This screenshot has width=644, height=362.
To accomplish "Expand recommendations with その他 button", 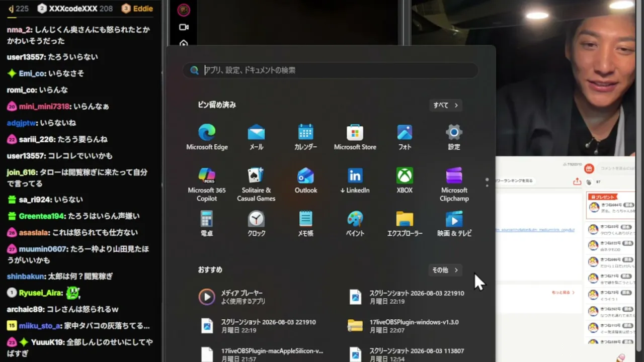I will point(445,270).
